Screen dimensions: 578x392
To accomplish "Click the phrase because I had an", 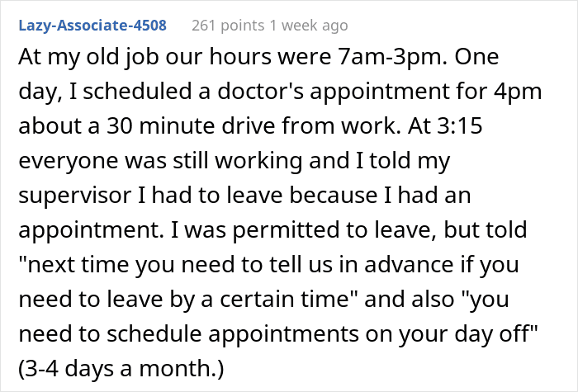I will point(380,196).
